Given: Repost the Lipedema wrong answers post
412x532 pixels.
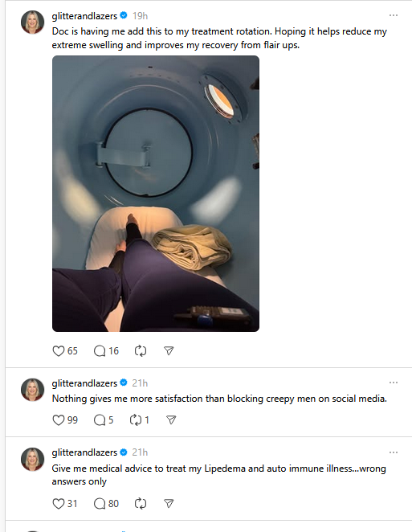Looking at the screenshot, I should pyautogui.click(x=141, y=504).
